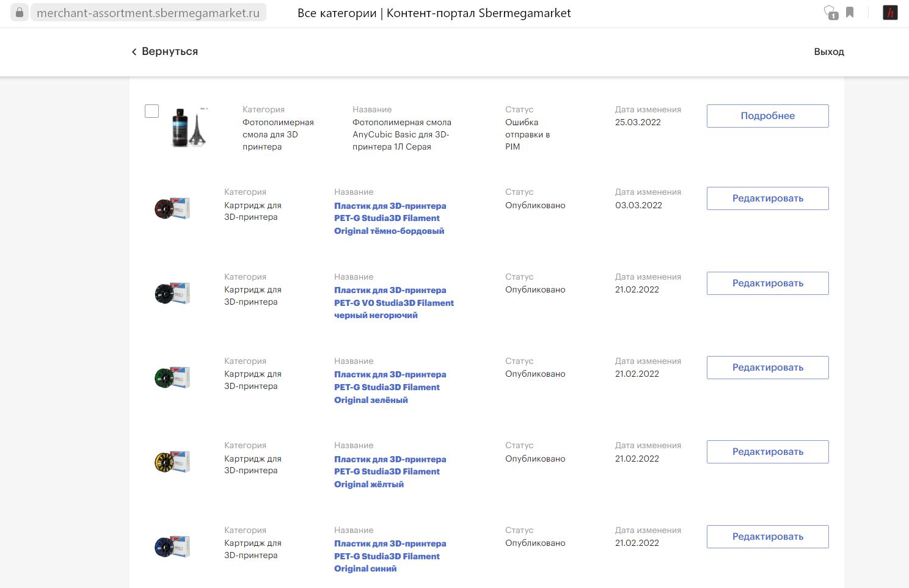The image size is (909, 588).
Task: Click the address bar URL merchant-assortment.sbermegamarket.ru
Action: (x=148, y=13)
